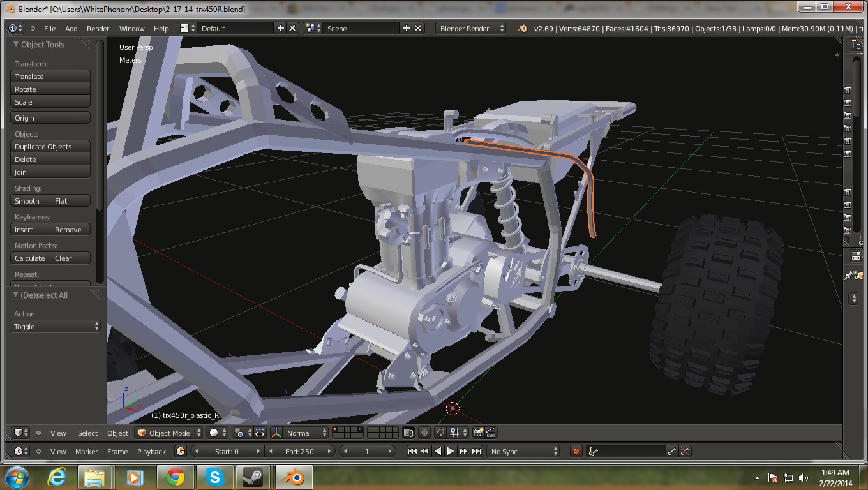
Task: Open the Blender Render engine dropdown
Action: 471,28
